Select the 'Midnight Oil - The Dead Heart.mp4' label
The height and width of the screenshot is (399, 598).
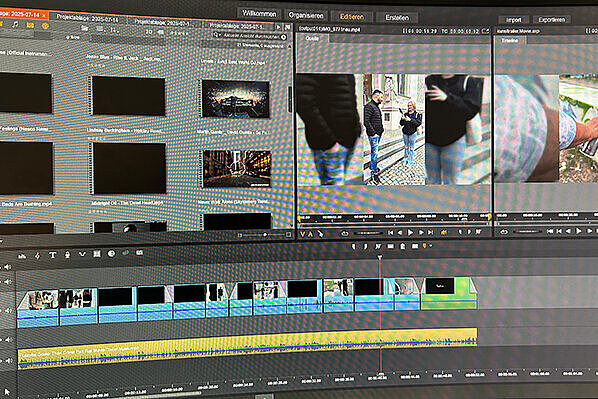pos(127,203)
